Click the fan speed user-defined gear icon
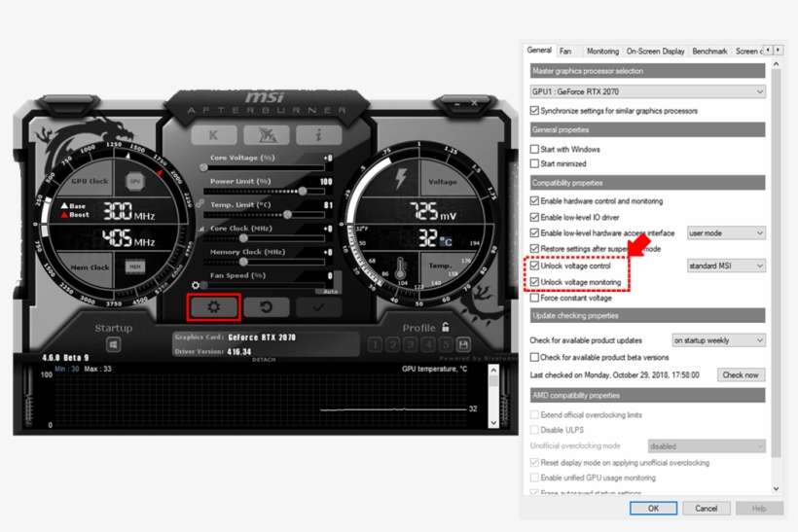 pos(196,285)
